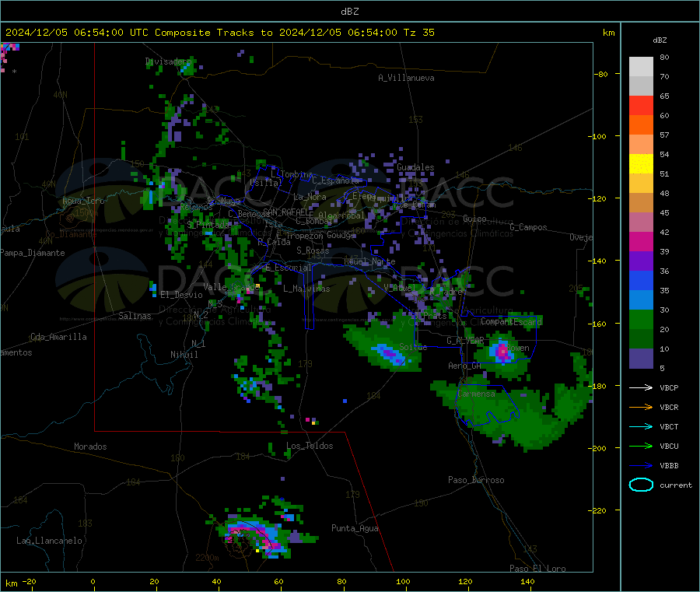Click the cyan VBCT arrow in the legend
This screenshot has height=592, width=700.
pyautogui.click(x=641, y=427)
